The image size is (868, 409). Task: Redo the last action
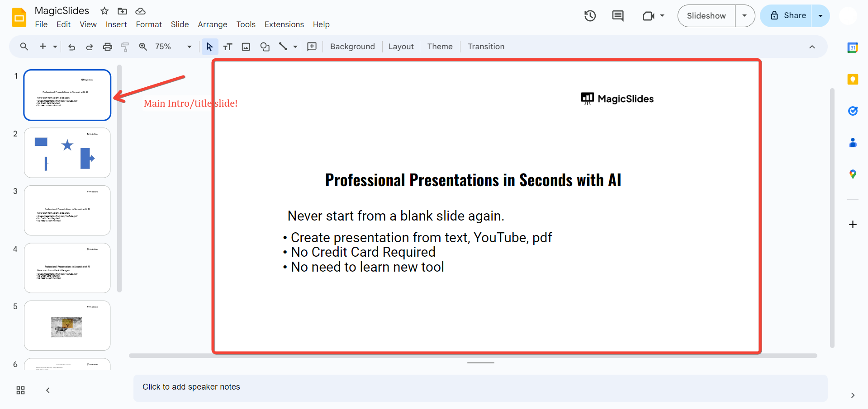90,47
